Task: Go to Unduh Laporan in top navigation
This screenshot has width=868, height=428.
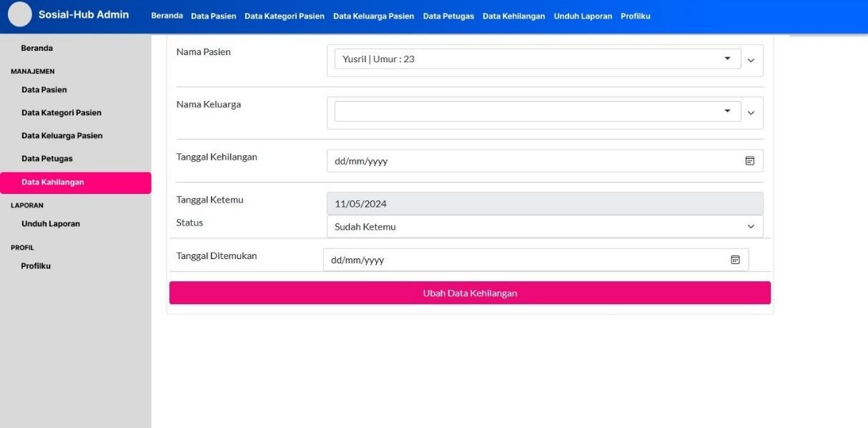Action: [x=583, y=16]
